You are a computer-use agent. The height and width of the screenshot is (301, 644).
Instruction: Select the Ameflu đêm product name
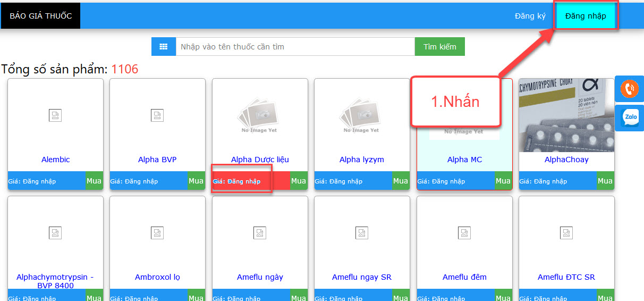[464, 277]
